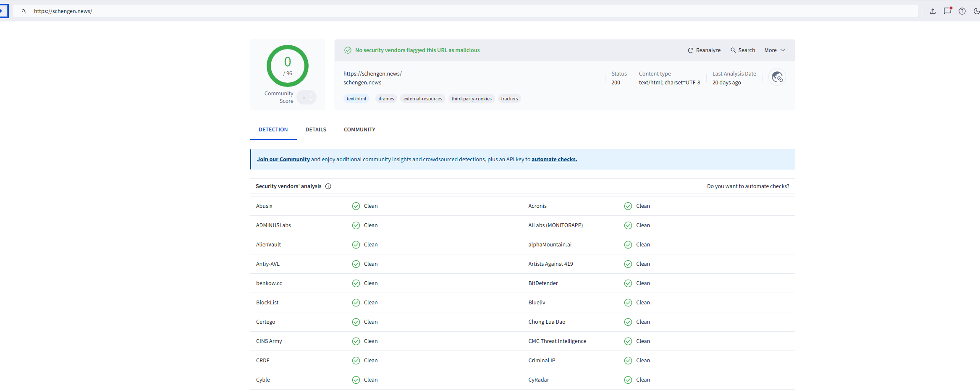This screenshot has width=980, height=390.
Task: Click the Search button in result header
Action: [x=743, y=50]
